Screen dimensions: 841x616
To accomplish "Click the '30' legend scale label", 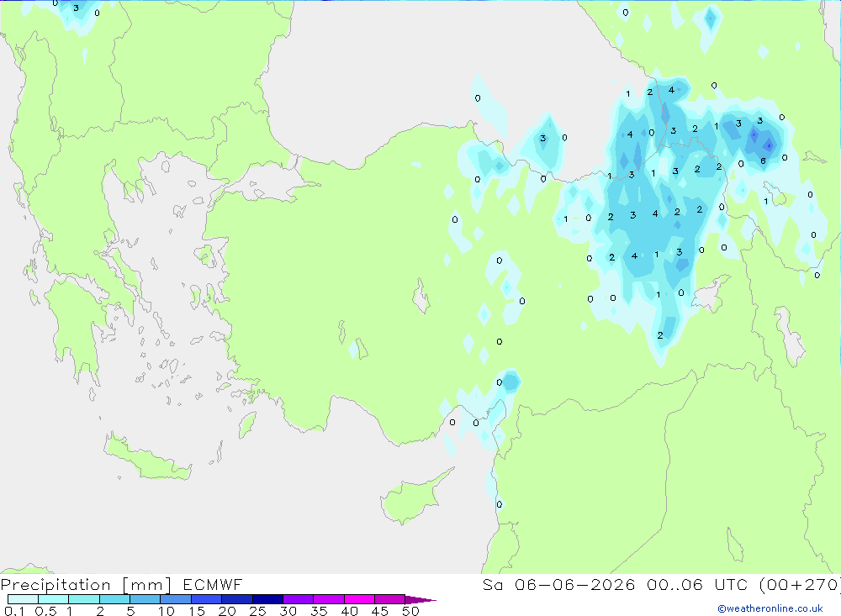I will [288, 611].
